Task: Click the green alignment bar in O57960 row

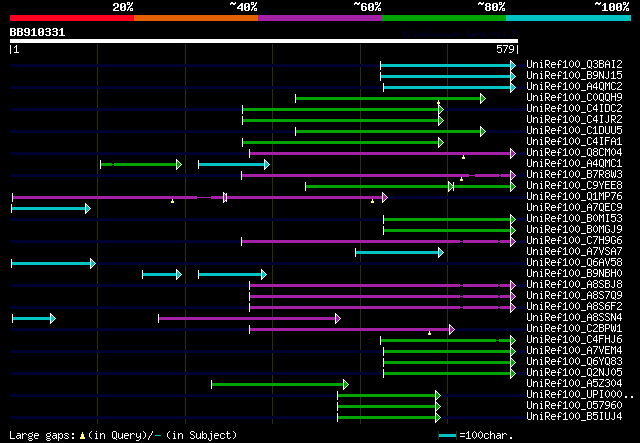Action: [389, 407]
